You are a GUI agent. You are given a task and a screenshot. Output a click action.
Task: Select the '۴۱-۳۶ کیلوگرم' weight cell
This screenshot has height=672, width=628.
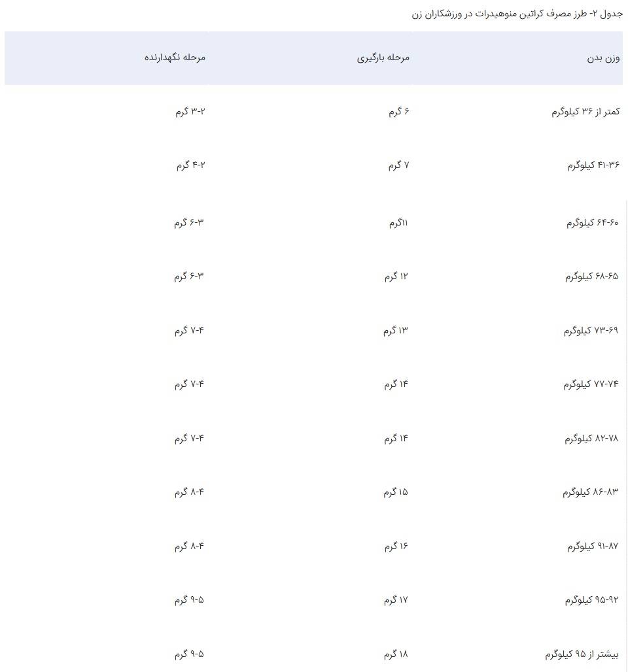coord(593,165)
